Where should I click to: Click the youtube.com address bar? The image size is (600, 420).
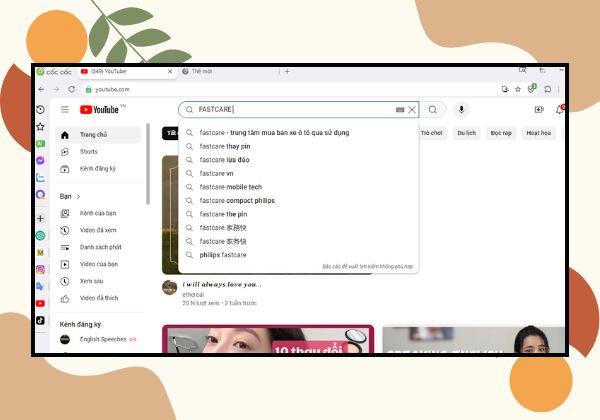pyautogui.click(x=291, y=90)
